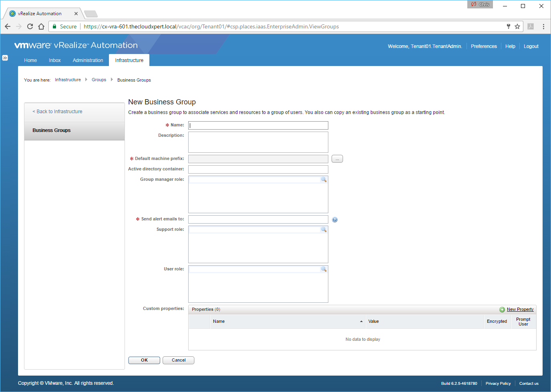Click the Group manager role search icon
This screenshot has height=392, width=551.
(x=324, y=180)
